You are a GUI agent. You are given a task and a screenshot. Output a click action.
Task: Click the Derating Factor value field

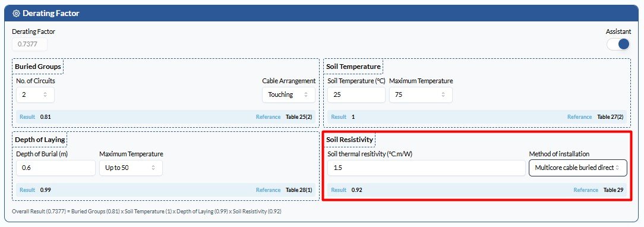[30, 45]
